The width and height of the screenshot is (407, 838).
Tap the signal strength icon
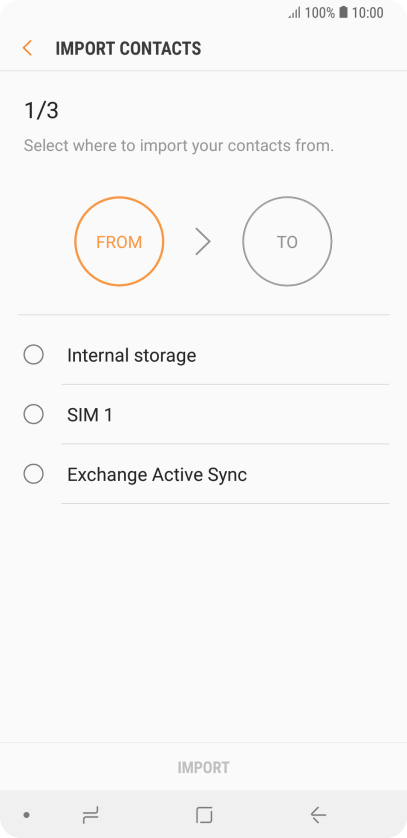tap(295, 13)
